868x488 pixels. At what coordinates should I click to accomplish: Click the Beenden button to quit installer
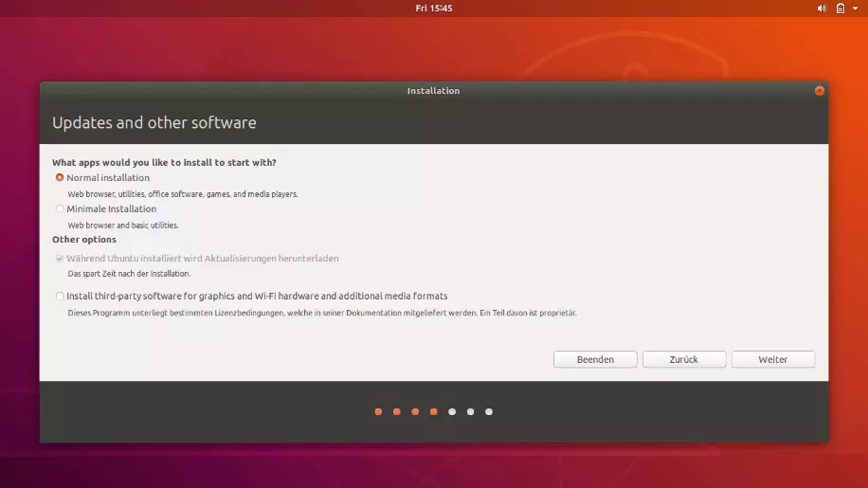tap(595, 359)
